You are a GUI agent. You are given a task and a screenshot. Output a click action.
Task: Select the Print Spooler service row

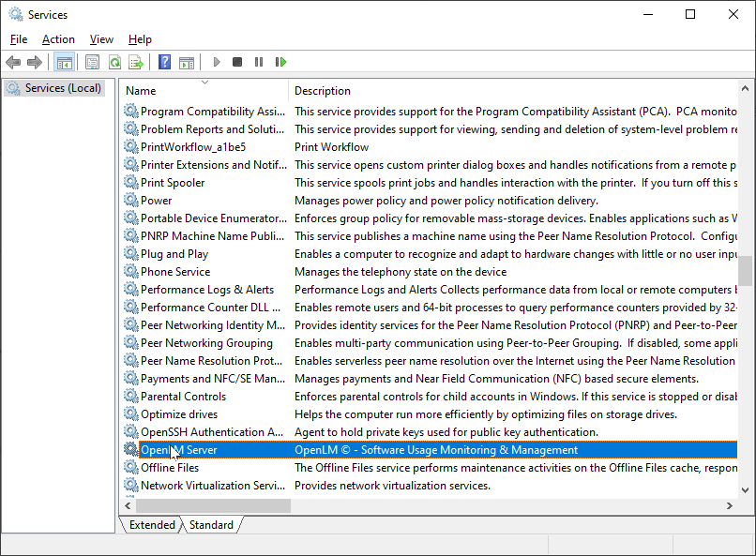click(x=173, y=183)
